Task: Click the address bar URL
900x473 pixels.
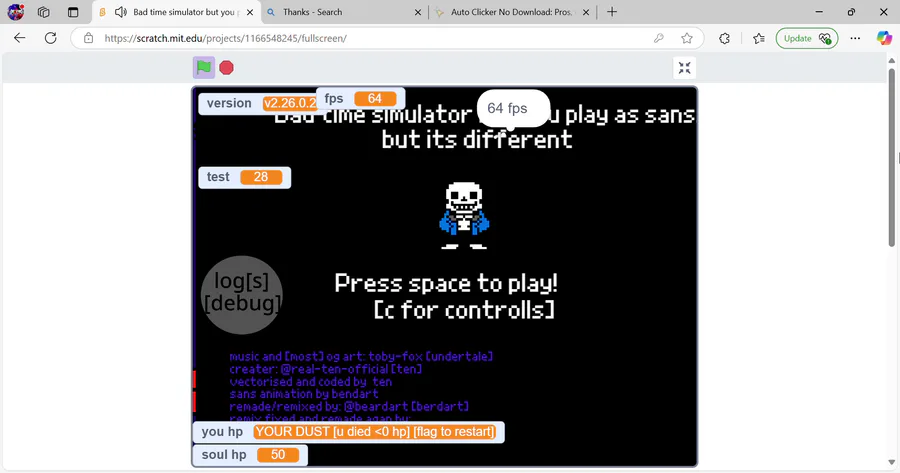Action: click(x=226, y=38)
